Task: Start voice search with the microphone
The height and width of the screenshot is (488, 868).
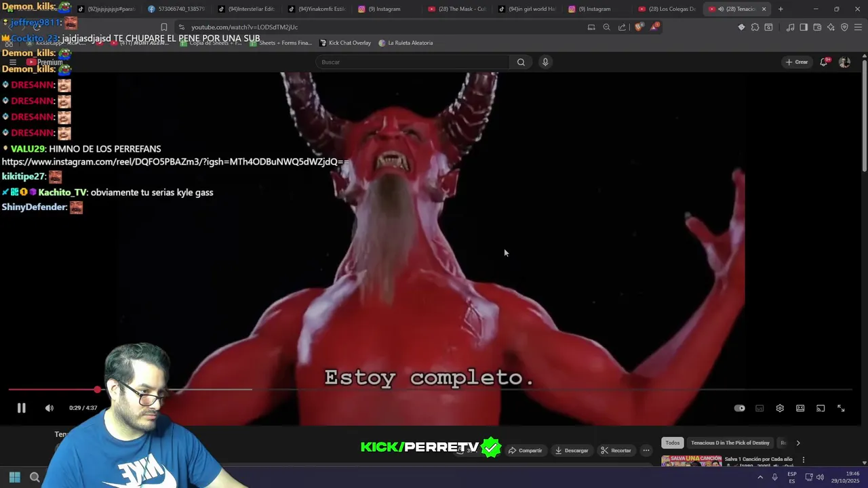Action: [545, 62]
